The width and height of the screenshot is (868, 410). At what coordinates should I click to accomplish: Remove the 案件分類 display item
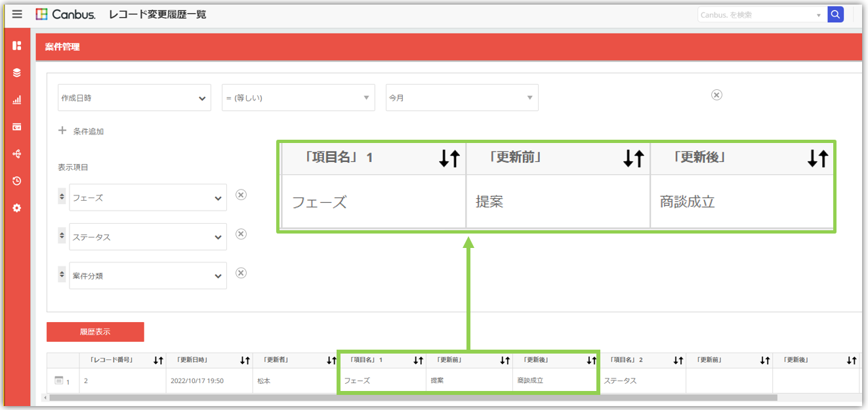point(241,273)
